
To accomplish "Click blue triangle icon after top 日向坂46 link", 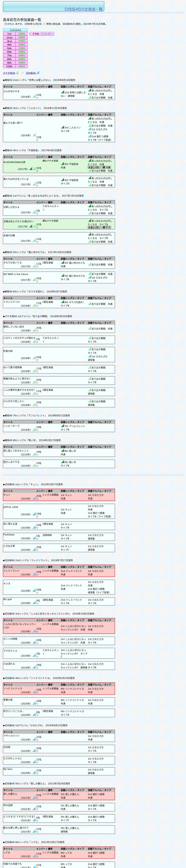I will pyautogui.click(x=38, y=72).
